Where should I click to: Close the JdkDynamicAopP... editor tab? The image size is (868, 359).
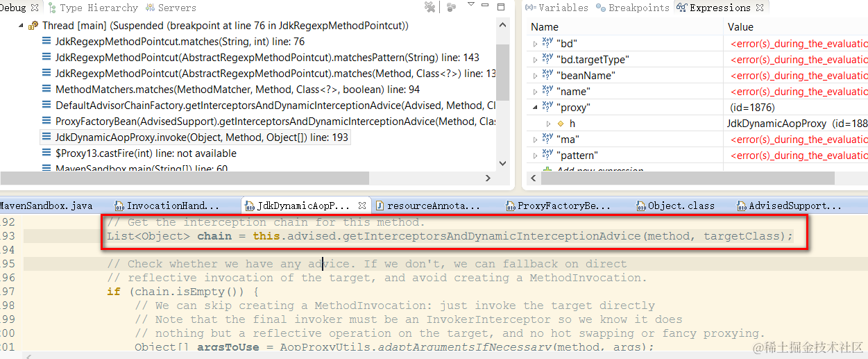point(361,206)
